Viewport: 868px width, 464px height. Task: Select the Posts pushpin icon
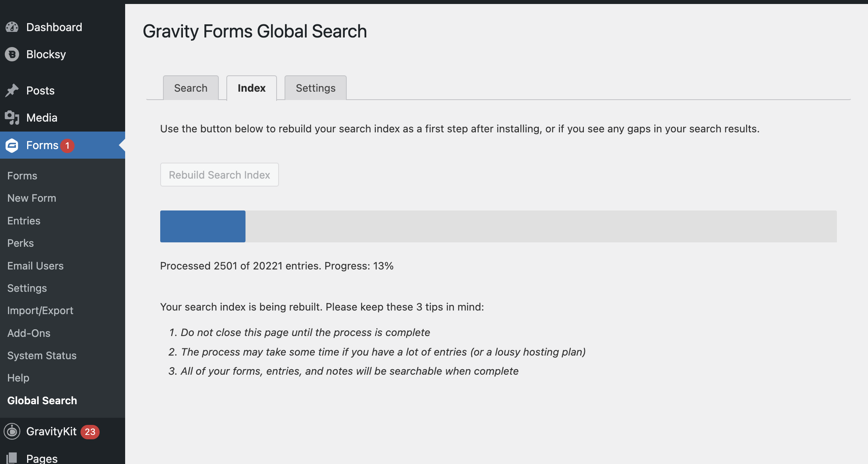12,90
